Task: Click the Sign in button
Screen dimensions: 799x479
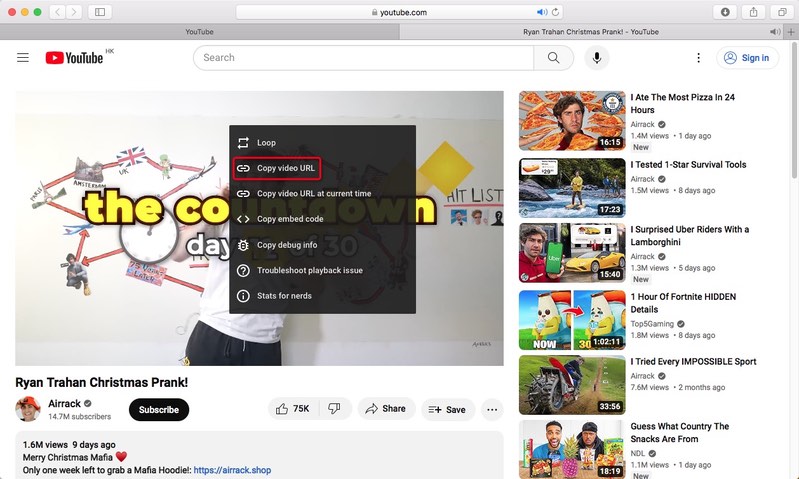Action: click(748, 58)
